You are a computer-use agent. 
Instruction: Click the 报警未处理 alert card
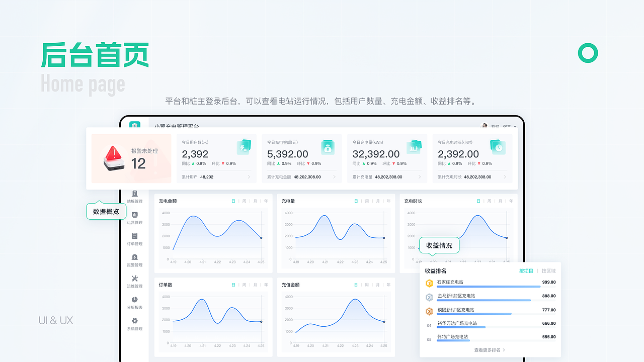pyautogui.click(x=131, y=157)
